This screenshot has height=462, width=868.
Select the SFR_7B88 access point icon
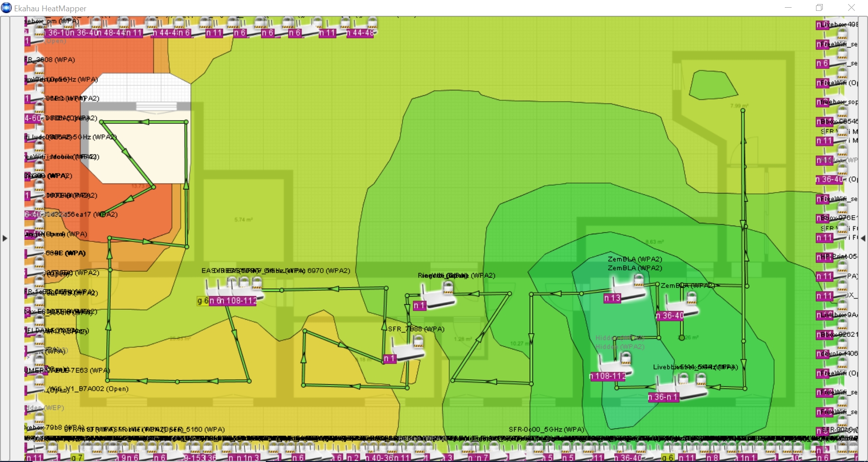(x=408, y=349)
